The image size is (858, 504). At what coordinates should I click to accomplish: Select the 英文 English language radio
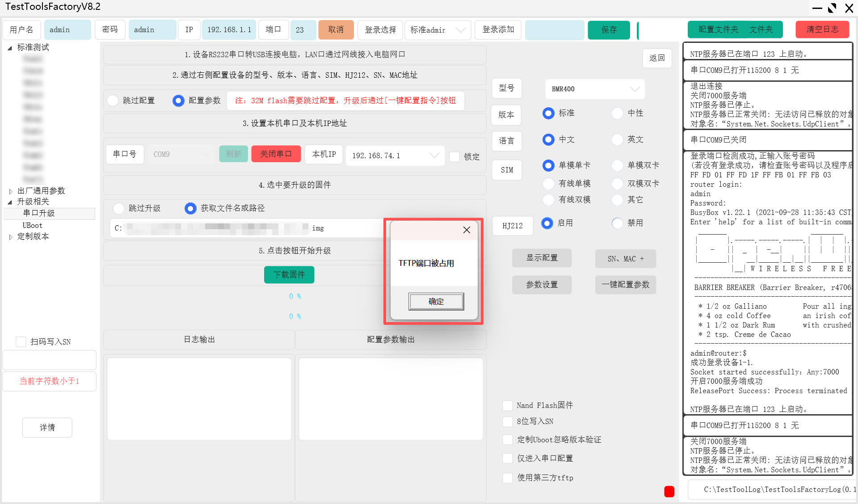point(617,139)
